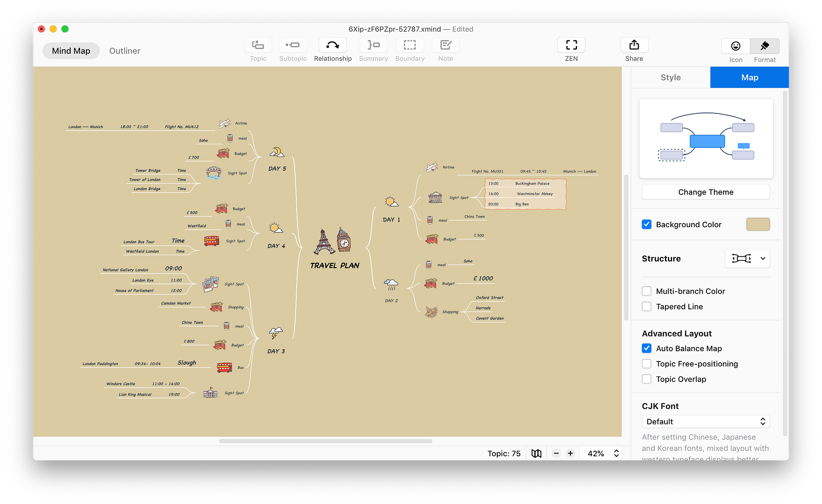
Task: Zoom out with the minus button
Action: (556, 453)
